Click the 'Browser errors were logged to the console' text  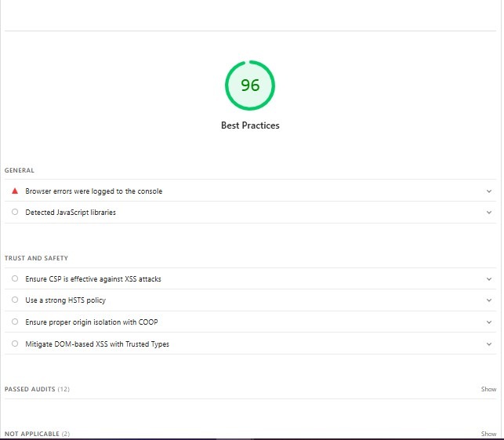[94, 191]
